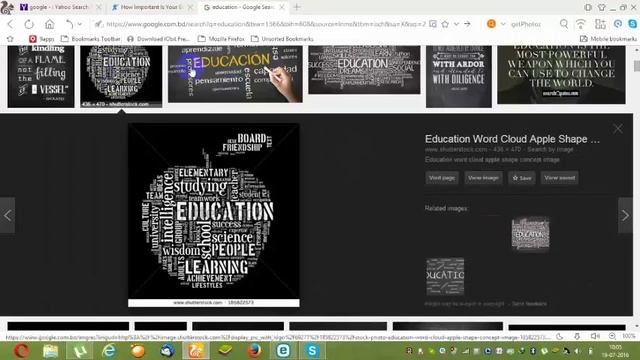The height and width of the screenshot is (360, 640).
Task: Open the extensions grid icon
Action: [600, 24]
